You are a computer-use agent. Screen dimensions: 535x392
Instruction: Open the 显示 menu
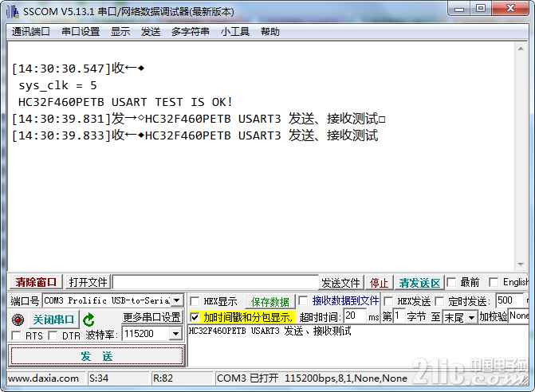pos(120,32)
